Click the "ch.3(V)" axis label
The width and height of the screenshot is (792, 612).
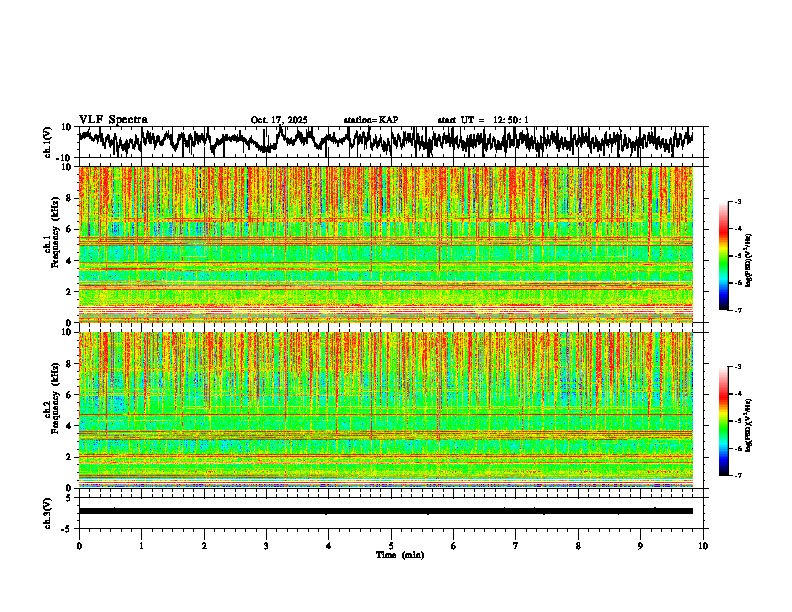pyautogui.click(x=48, y=513)
